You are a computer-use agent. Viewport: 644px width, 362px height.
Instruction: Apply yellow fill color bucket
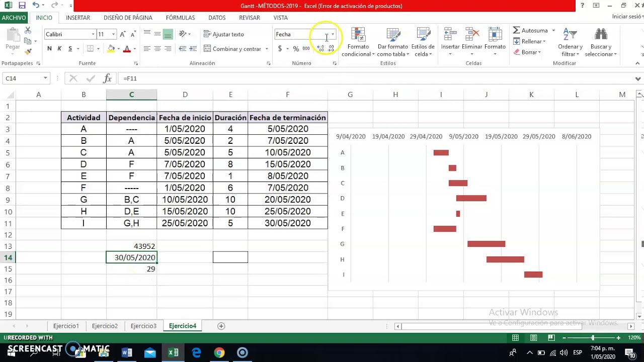(111, 49)
